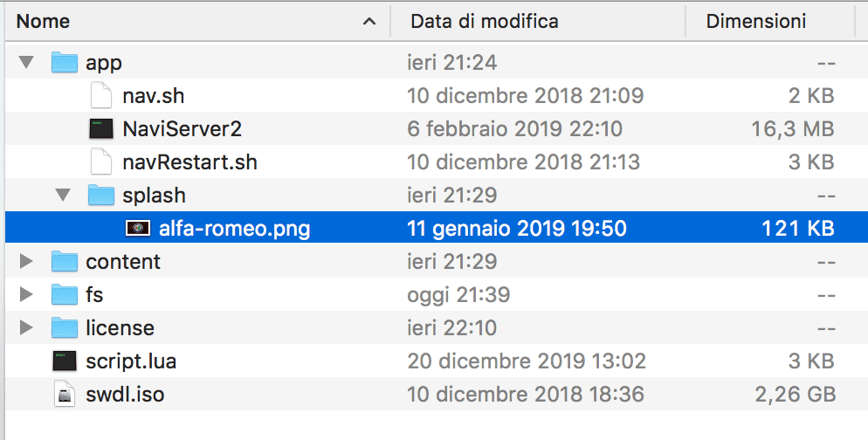Click the splash folder icon
The width and height of the screenshot is (868, 440).
pyautogui.click(x=102, y=196)
